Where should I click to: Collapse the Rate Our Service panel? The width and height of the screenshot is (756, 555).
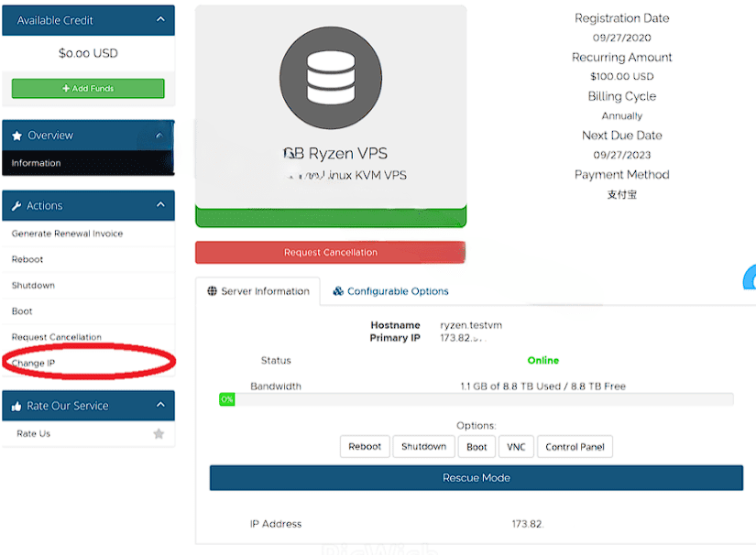160,405
